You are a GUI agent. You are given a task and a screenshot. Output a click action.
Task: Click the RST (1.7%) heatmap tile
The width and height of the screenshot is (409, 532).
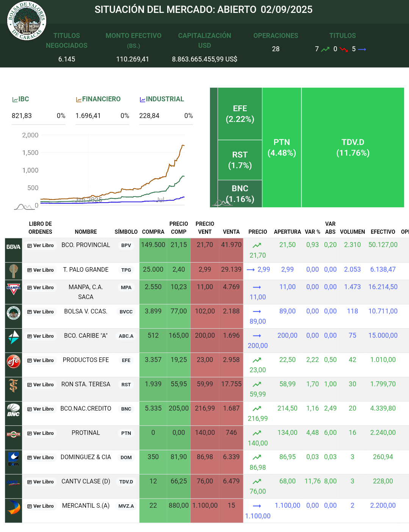pyautogui.click(x=240, y=160)
